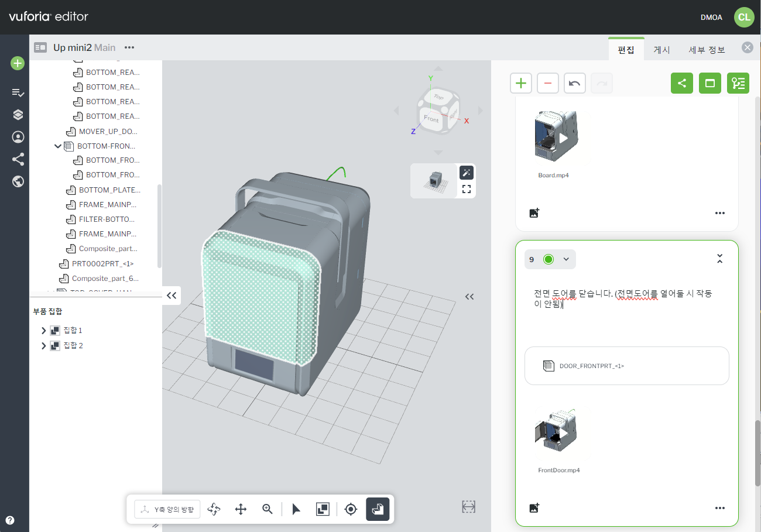
Task: Open the 세부 정보 tab
Action: click(x=707, y=50)
